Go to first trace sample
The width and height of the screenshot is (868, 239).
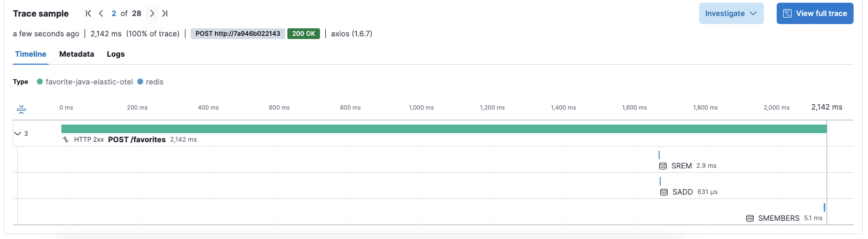pyautogui.click(x=88, y=13)
